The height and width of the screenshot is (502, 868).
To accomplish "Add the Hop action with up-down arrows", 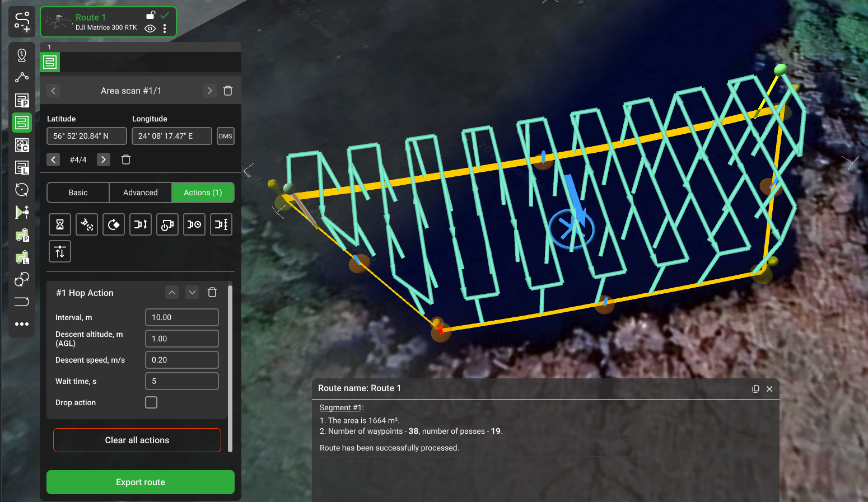I will 60,251.
